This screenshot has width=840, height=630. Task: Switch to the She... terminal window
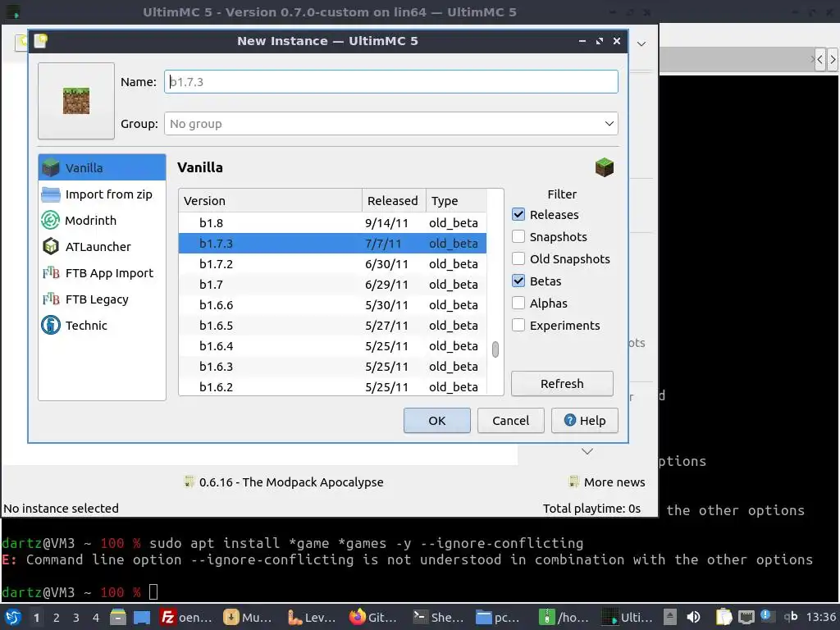[438, 617]
